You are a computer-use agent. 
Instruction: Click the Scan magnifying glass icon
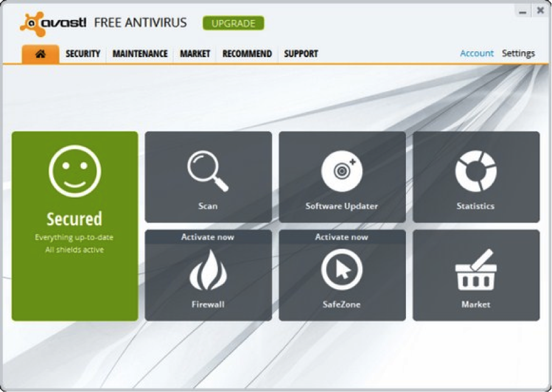pos(208,172)
